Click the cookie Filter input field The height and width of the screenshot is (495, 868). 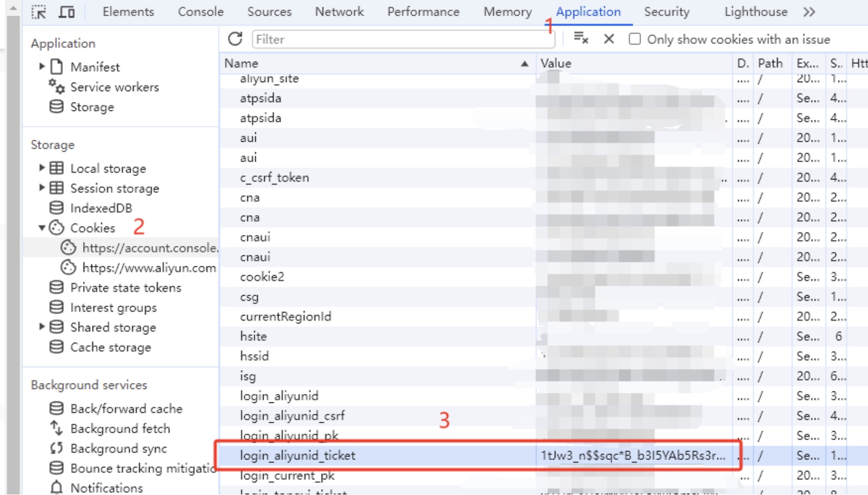tap(403, 39)
